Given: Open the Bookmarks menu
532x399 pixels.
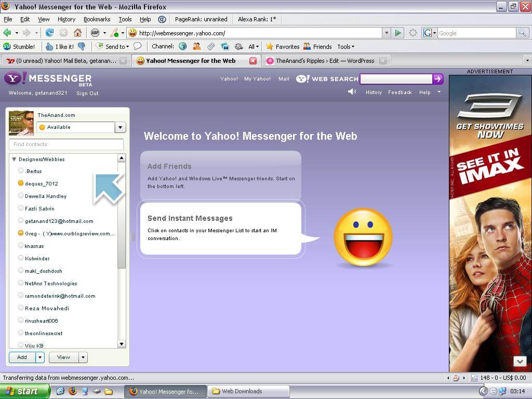Looking at the screenshot, I should (x=97, y=19).
